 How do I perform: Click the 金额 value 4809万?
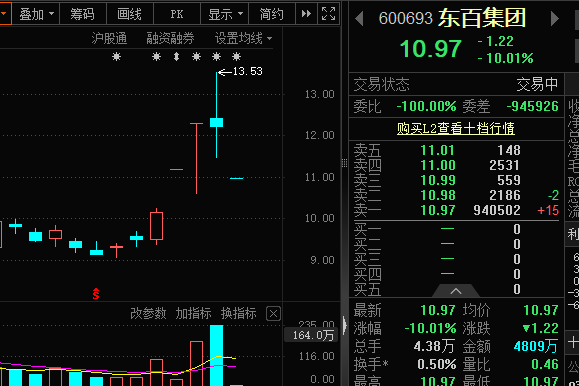point(535,346)
